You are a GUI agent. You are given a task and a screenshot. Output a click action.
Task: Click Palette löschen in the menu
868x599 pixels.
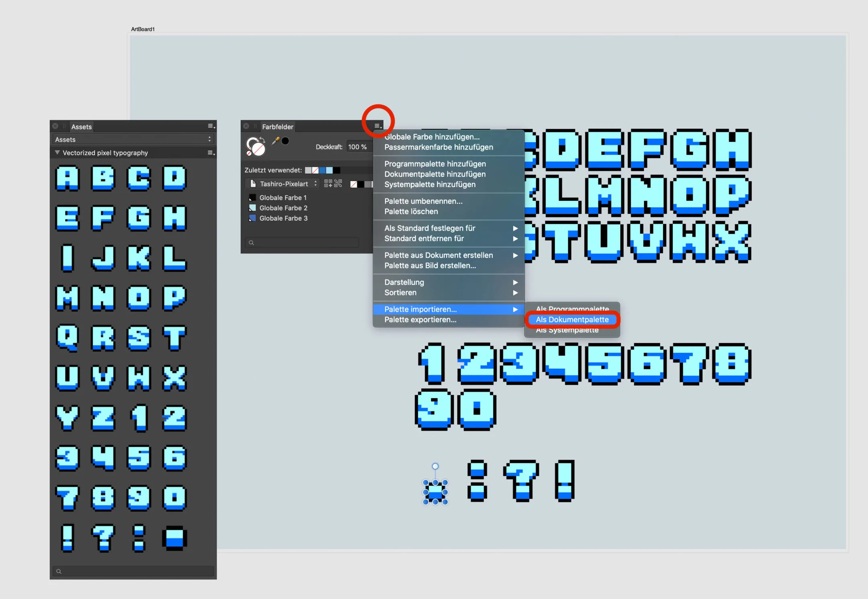[411, 211]
